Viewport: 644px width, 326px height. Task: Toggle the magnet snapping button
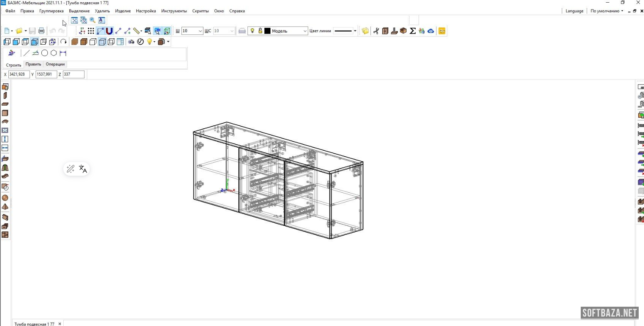tap(109, 31)
